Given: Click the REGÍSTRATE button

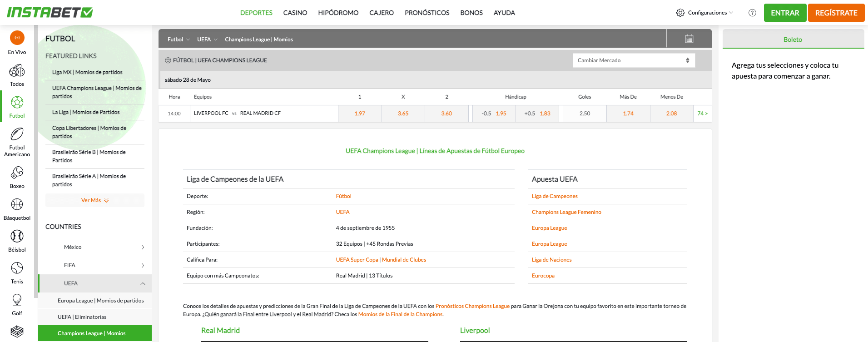Looking at the screenshot, I should [836, 13].
